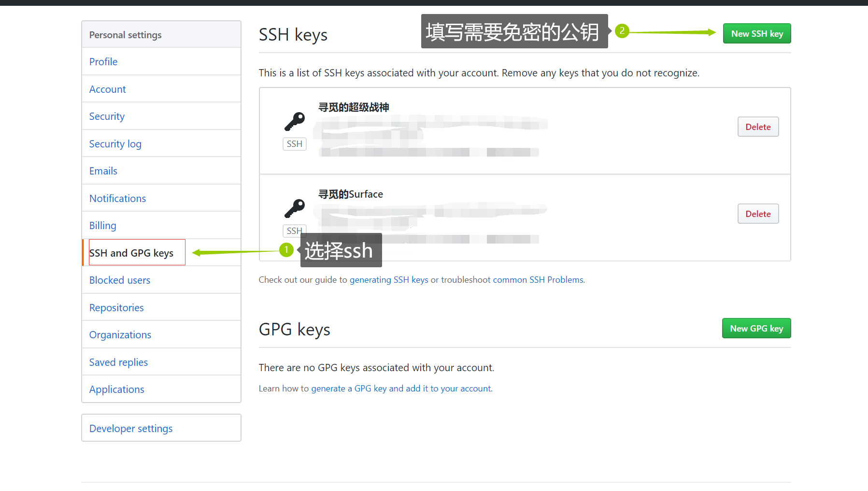Click 'There are no GPG keys' message
Viewport: 868px width, 491px height.
(376, 368)
